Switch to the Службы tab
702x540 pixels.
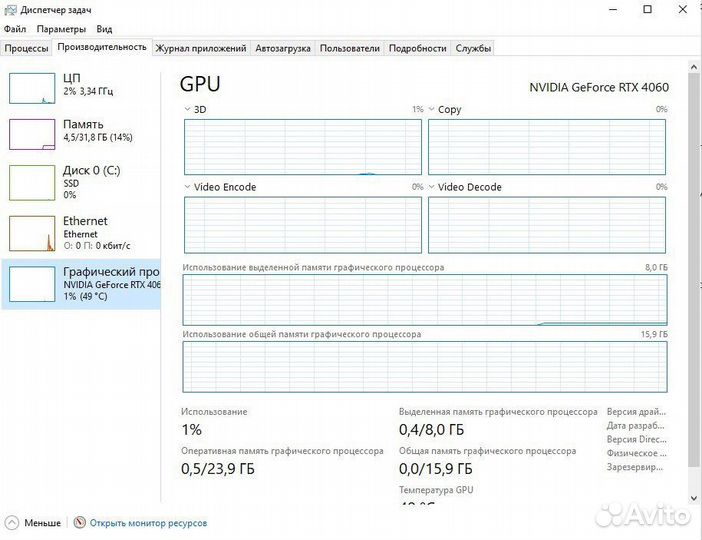coord(473,48)
